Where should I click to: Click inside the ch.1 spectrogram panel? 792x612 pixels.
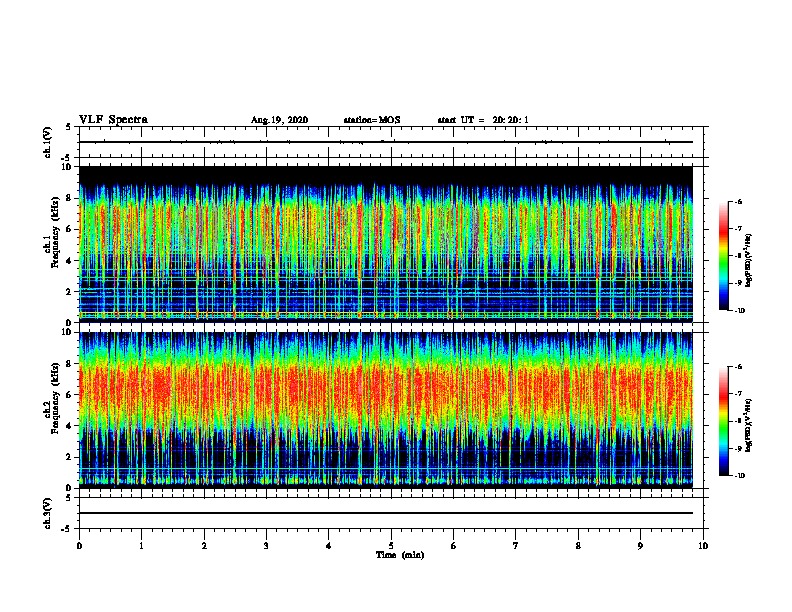pos(386,244)
